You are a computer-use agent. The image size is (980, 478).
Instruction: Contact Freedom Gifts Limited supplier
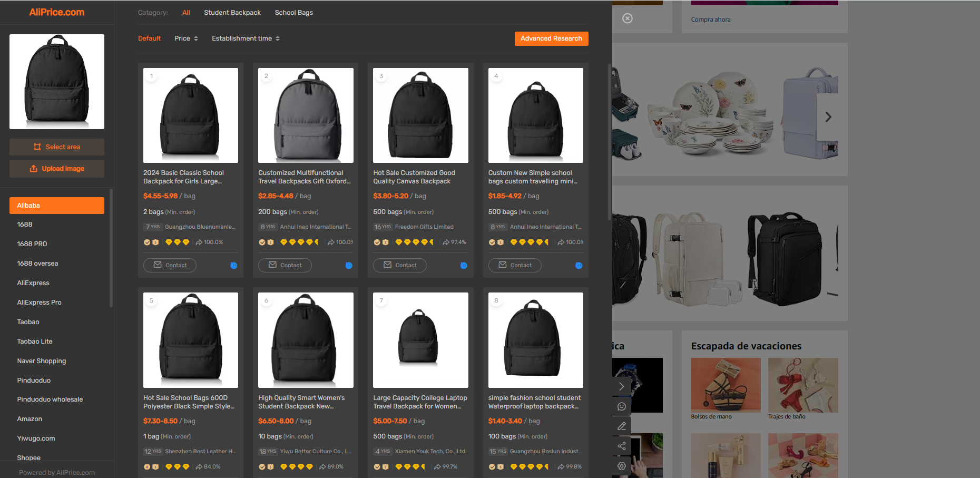(400, 265)
